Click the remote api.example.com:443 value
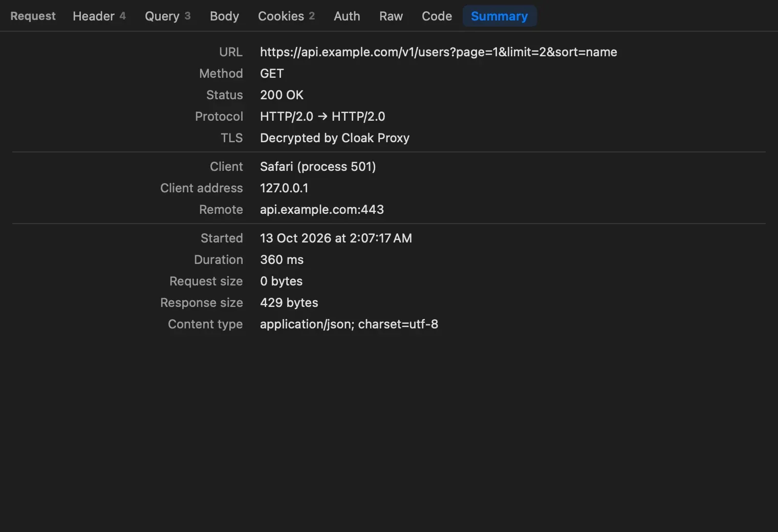The image size is (778, 532). 322,210
